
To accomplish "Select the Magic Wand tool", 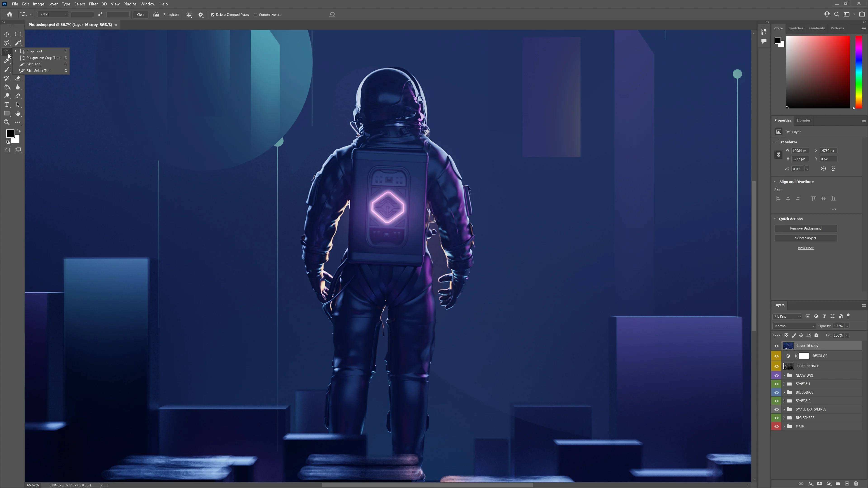I will (18, 43).
